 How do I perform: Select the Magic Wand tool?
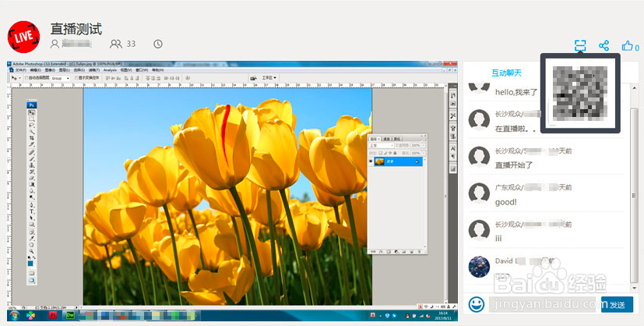pyautogui.click(x=32, y=132)
